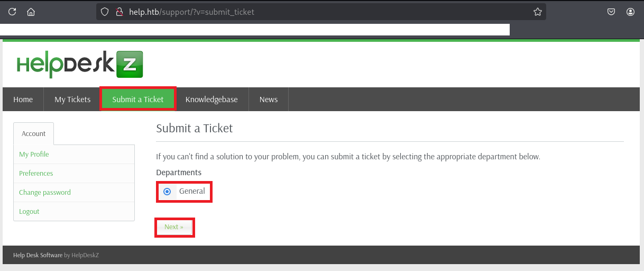Open the Knowledgebase section

[x=211, y=100]
